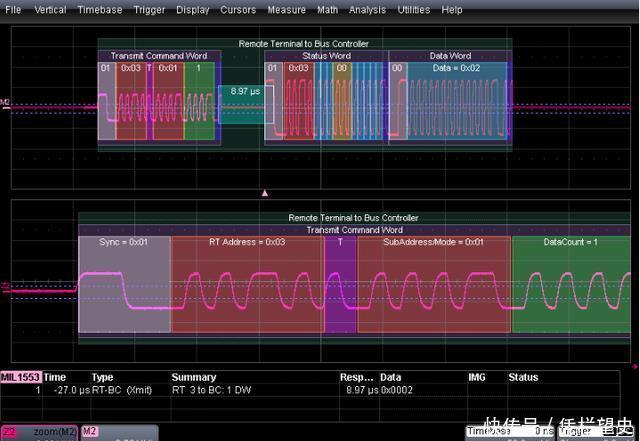Open the File menu
640x441 pixels.
(x=13, y=10)
